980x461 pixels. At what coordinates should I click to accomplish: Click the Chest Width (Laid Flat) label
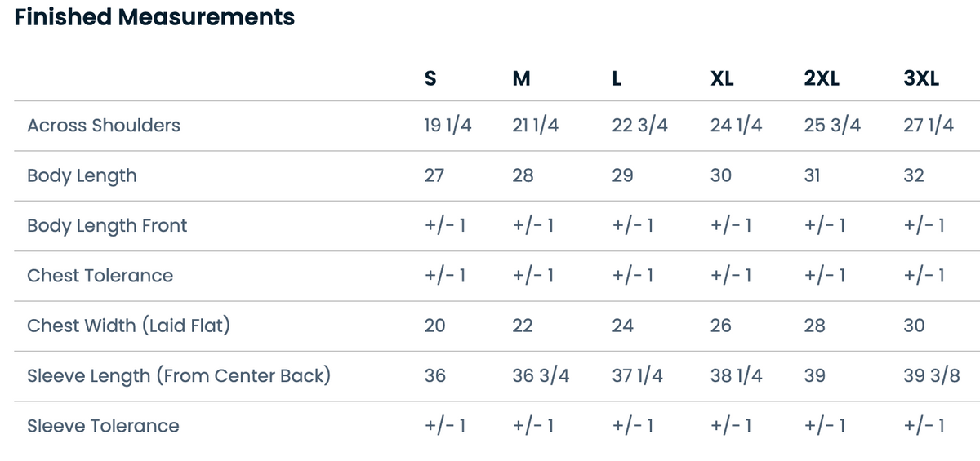point(128,326)
